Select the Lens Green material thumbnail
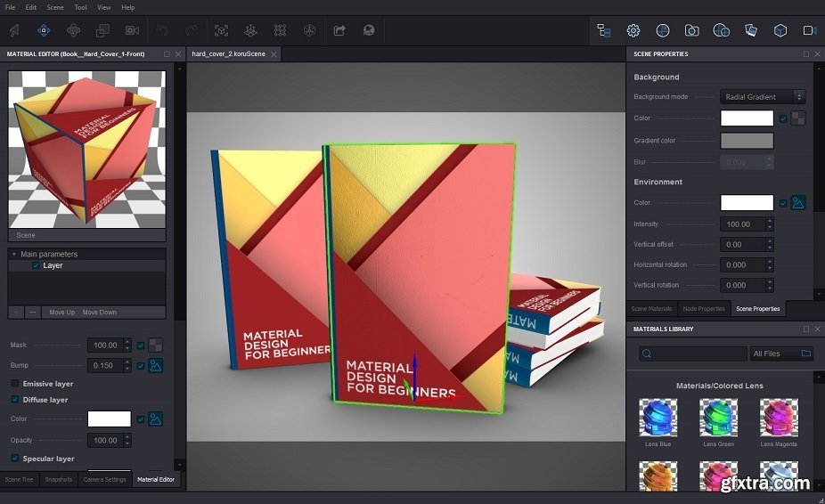 coord(718,417)
